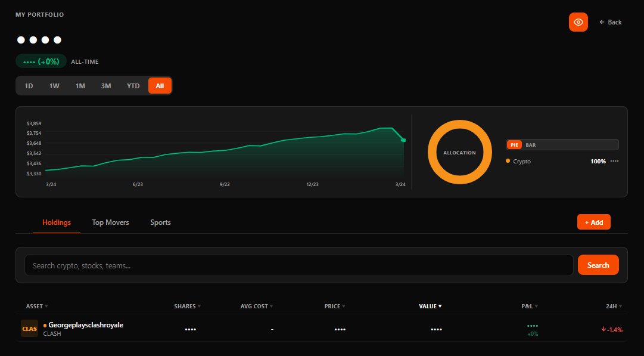Click the chart's latest data point marker
Viewport: 644px width, 356px height.
coord(403,140)
